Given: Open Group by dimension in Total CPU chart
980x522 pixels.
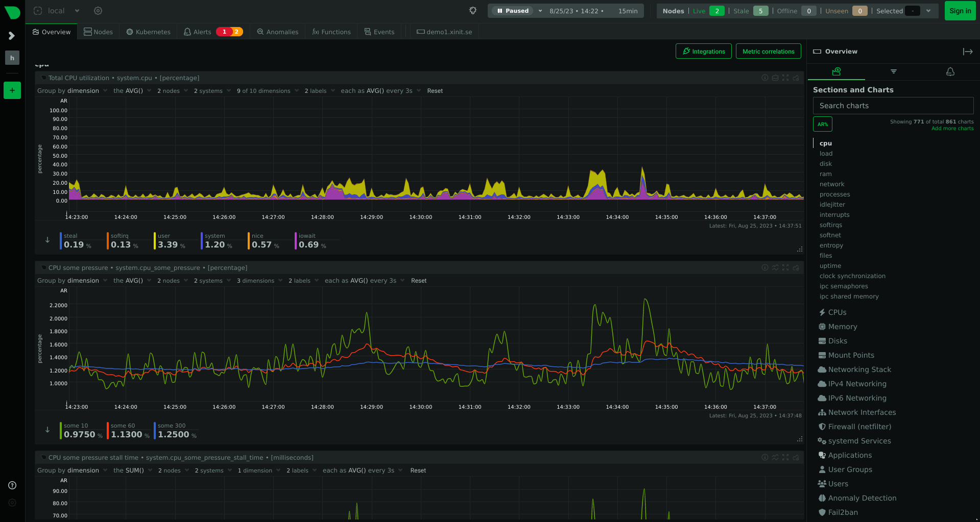Looking at the screenshot, I should pos(72,91).
